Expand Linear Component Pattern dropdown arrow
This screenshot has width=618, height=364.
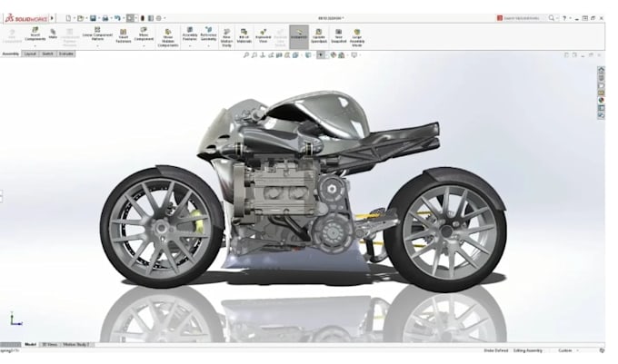pyautogui.click(x=97, y=45)
